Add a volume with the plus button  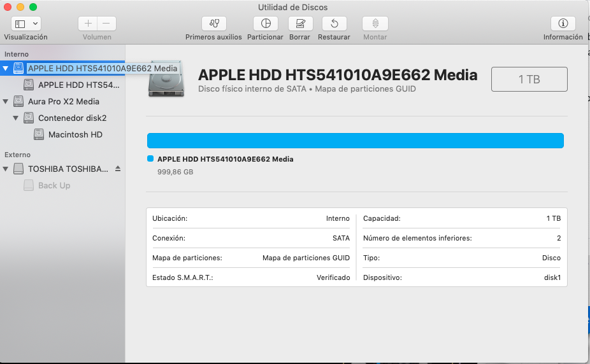click(88, 24)
